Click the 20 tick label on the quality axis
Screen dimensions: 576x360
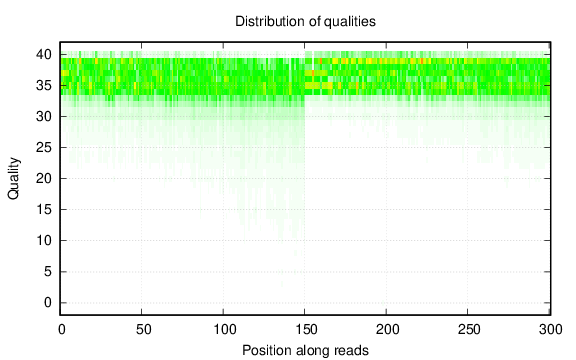[x=44, y=179]
